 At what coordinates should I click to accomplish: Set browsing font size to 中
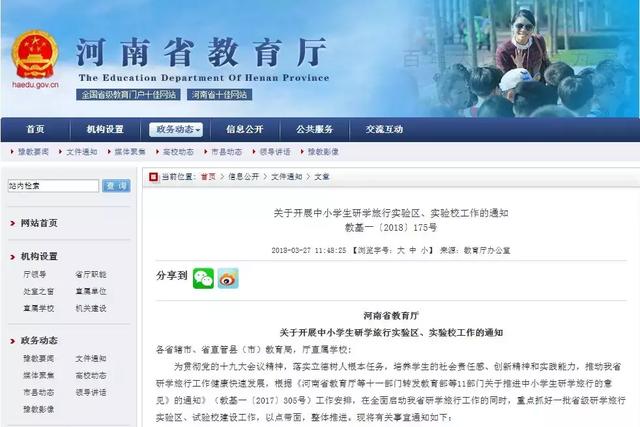click(x=413, y=250)
